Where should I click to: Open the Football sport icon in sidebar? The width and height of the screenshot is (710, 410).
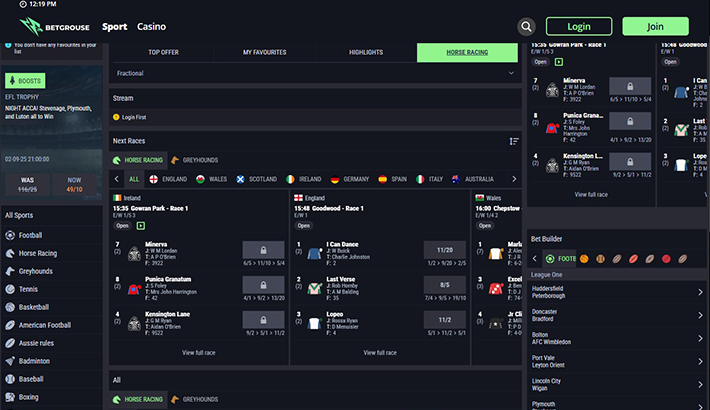coord(10,235)
